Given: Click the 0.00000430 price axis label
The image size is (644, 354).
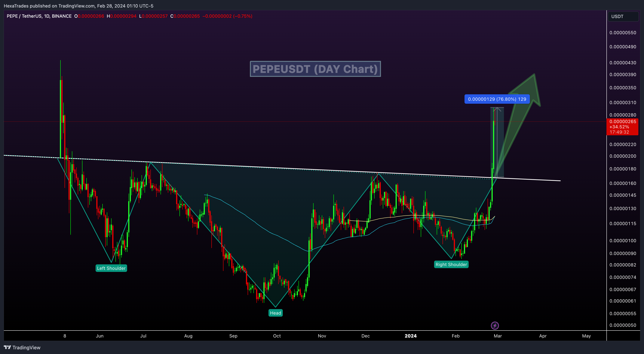Looking at the screenshot, I should pyautogui.click(x=623, y=63).
